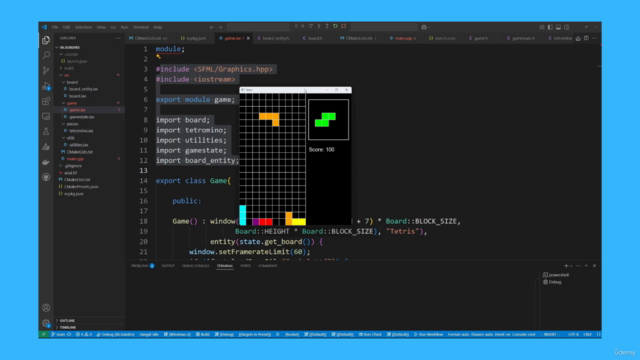
Task: Collapse the board folder
Action: pyautogui.click(x=72, y=82)
